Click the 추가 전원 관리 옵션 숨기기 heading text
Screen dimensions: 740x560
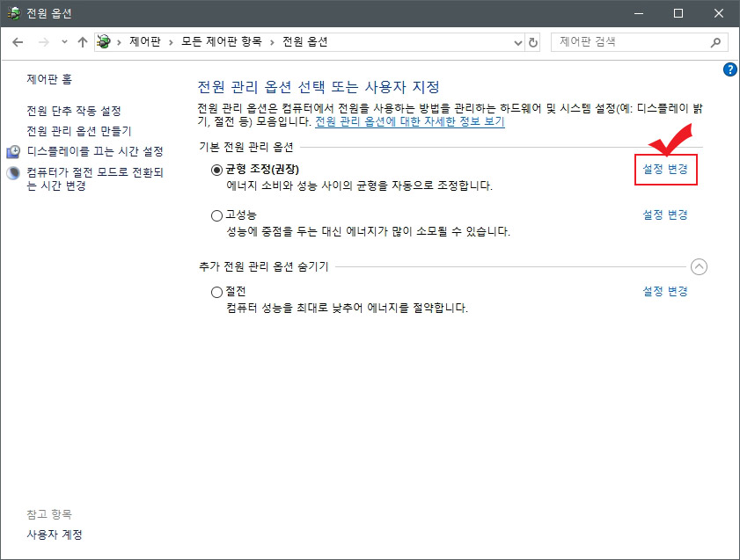click(x=263, y=266)
